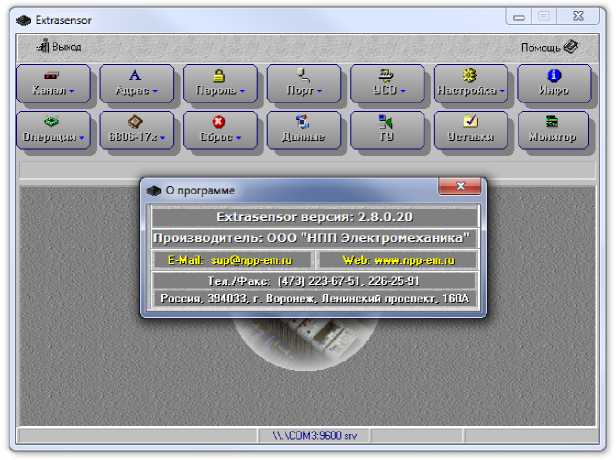Expand the 6806-17x dropdown arrow
Viewport: 616px width, 460px height.
162,138
